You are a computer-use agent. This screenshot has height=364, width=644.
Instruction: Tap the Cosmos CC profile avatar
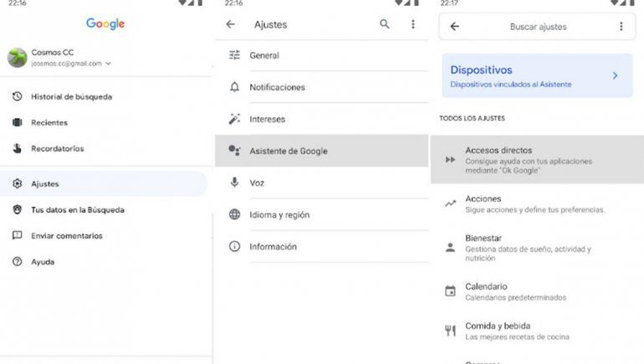pyautogui.click(x=17, y=57)
